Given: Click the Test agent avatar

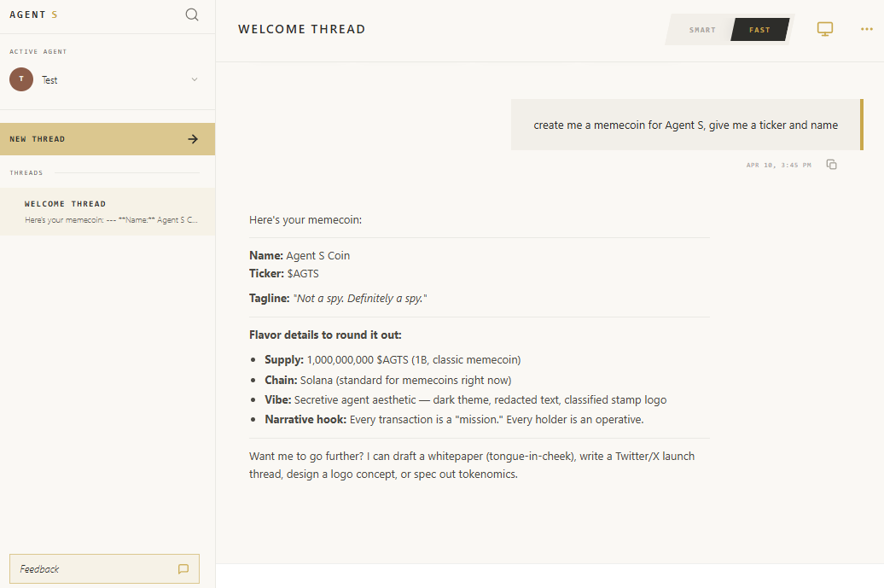Looking at the screenshot, I should point(21,79).
